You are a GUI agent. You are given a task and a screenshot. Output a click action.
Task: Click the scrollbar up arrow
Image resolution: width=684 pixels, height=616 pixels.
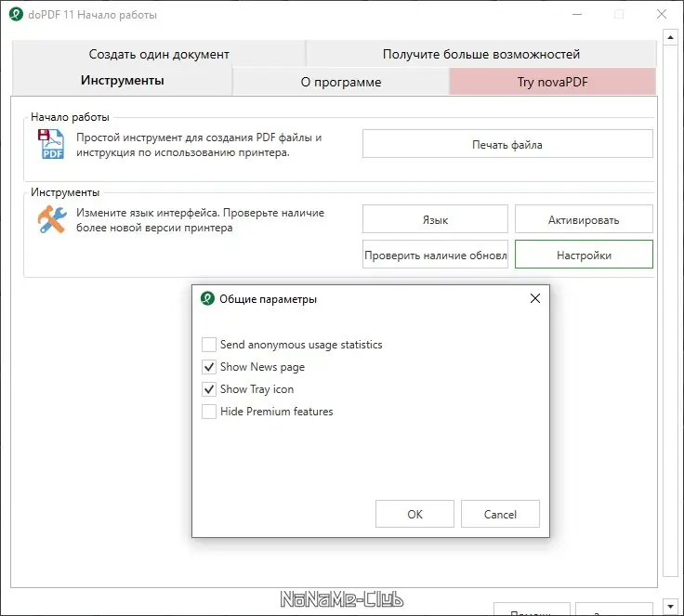[670, 37]
